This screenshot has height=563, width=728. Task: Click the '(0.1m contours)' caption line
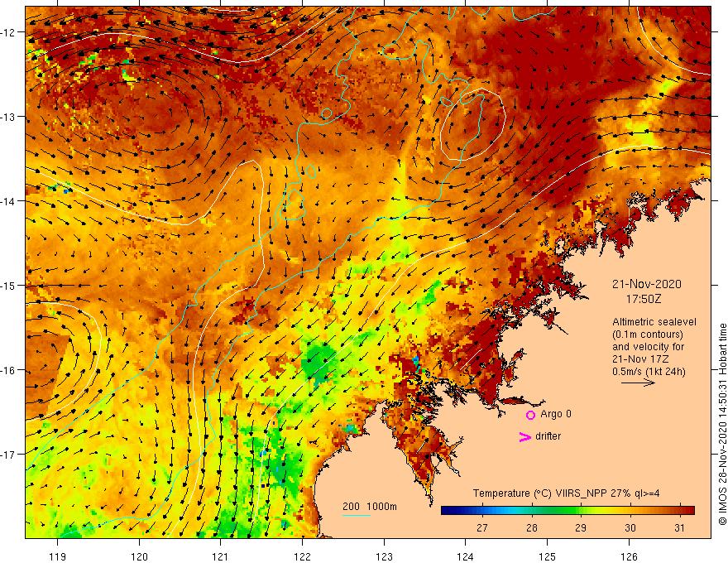coord(648,334)
